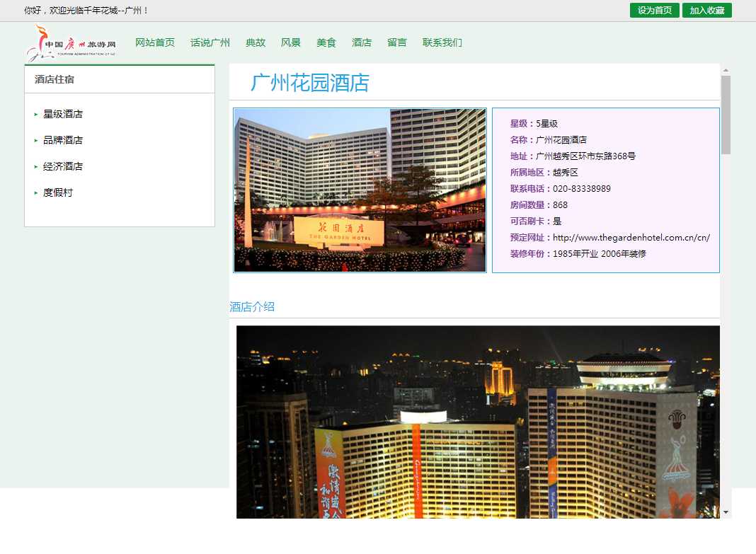Select 风景 in the top navigation
Image resolution: width=756 pixels, height=554 pixels.
tap(291, 43)
